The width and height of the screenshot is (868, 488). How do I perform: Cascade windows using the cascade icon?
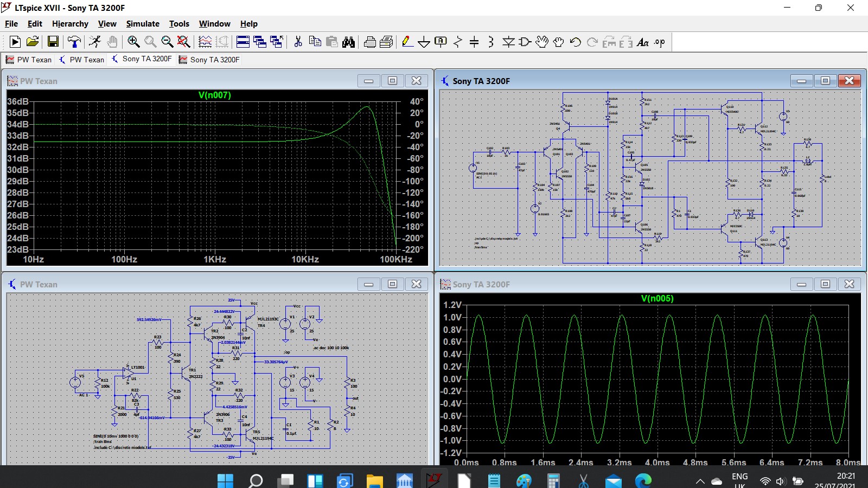(x=260, y=42)
